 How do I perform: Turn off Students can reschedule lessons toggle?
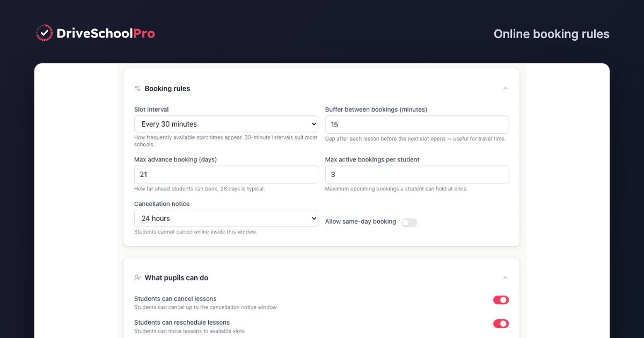pos(501,324)
